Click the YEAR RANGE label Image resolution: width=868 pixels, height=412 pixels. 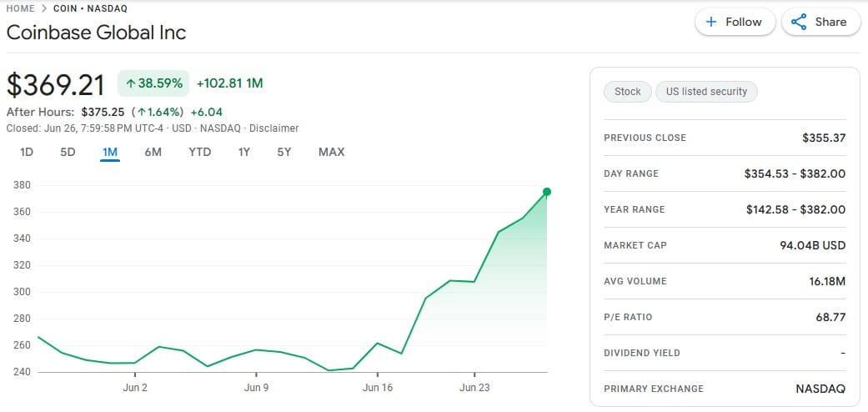coord(635,210)
